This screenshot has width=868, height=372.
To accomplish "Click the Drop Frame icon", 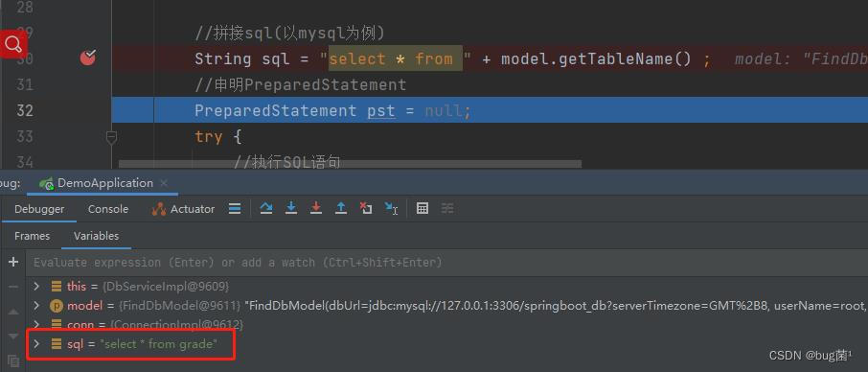I will click(366, 208).
